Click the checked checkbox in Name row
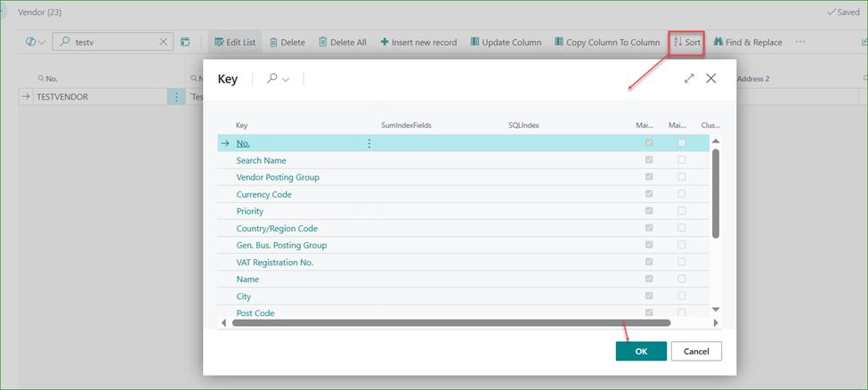This screenshot has height=390, width=868. [x=649, y=280]
